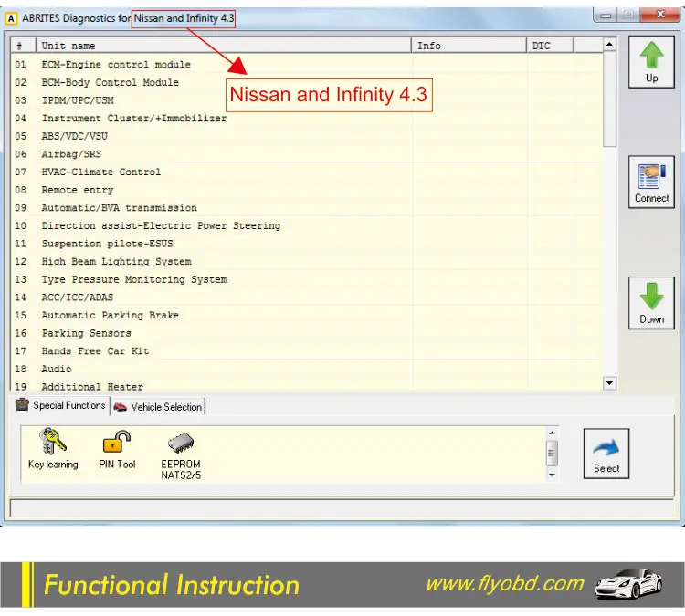Minimize the ABRITES Diagnostics window
Viewport: 685px width, 616px height.
[606, 16]
